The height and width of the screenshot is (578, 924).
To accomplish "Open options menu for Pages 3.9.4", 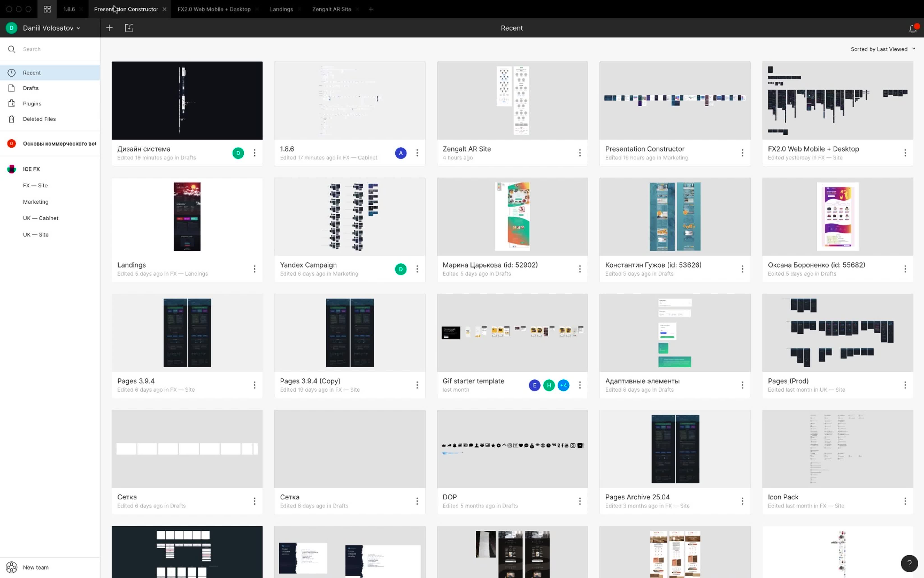I will click(x=255, y=385).
